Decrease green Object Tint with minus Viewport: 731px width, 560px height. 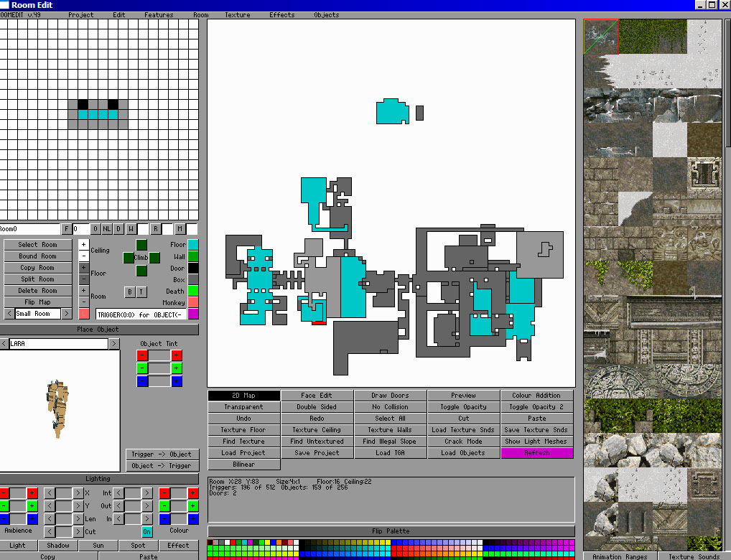(142, 368)
